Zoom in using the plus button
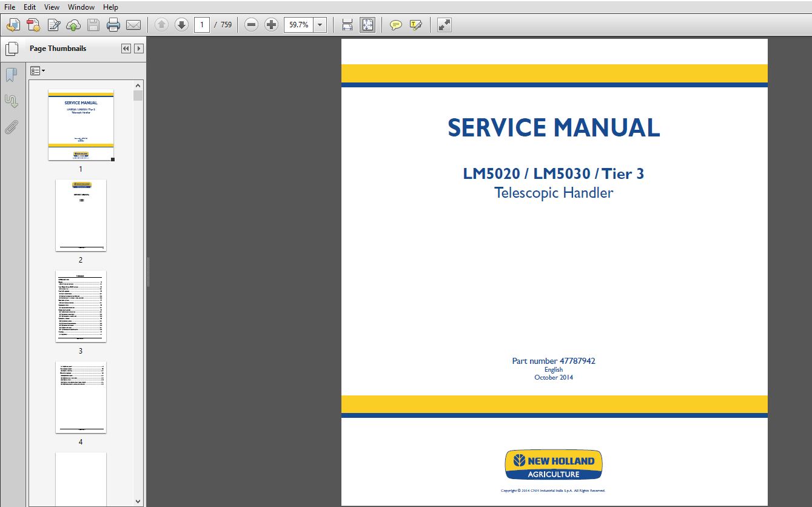The image size is (812, 507). [x=272, y=25]
